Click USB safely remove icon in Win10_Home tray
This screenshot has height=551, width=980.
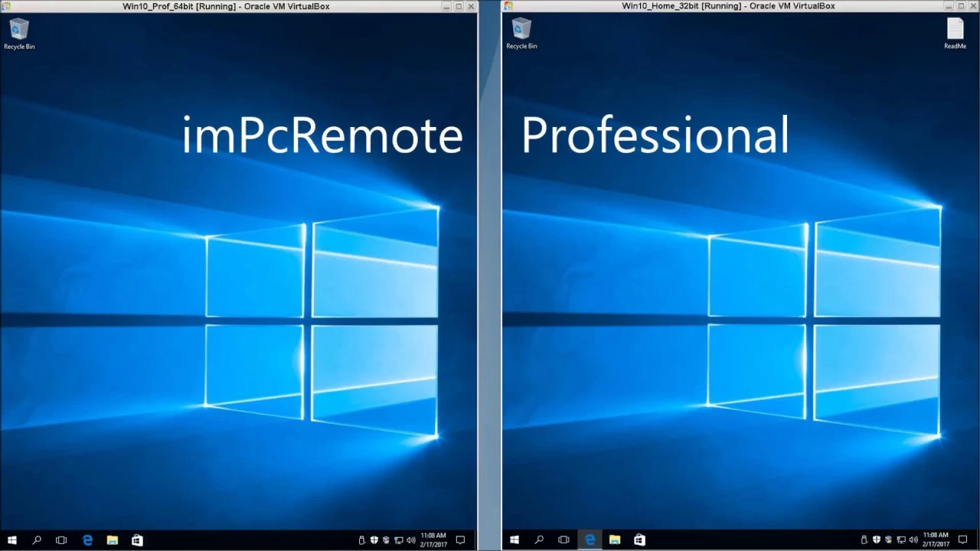pyautogui.click(x=864, y=540)
